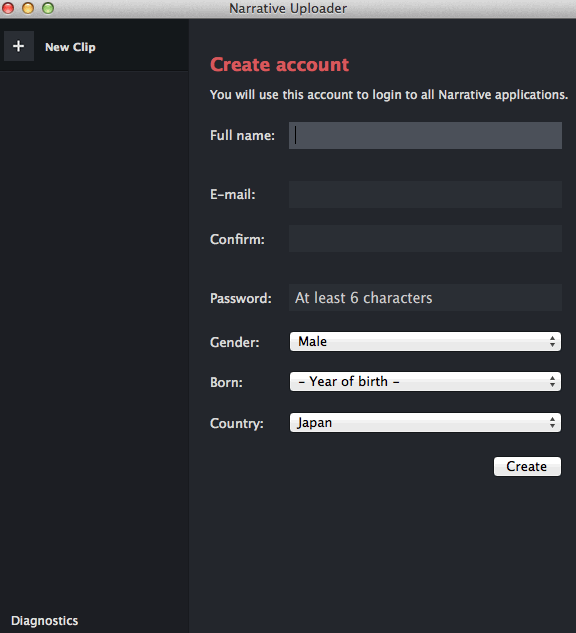
Task: Open the Country dropdown showing Japan
Action: 425,423
